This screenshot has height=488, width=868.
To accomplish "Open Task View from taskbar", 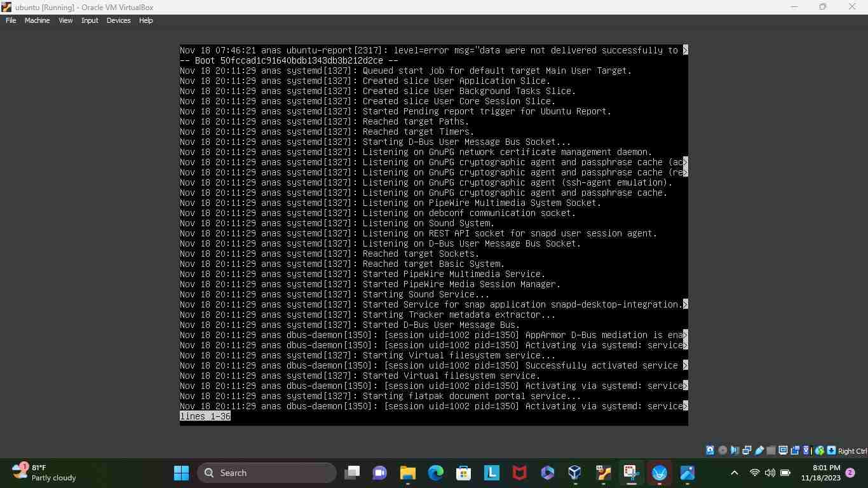I will click(x=352, y=473).
